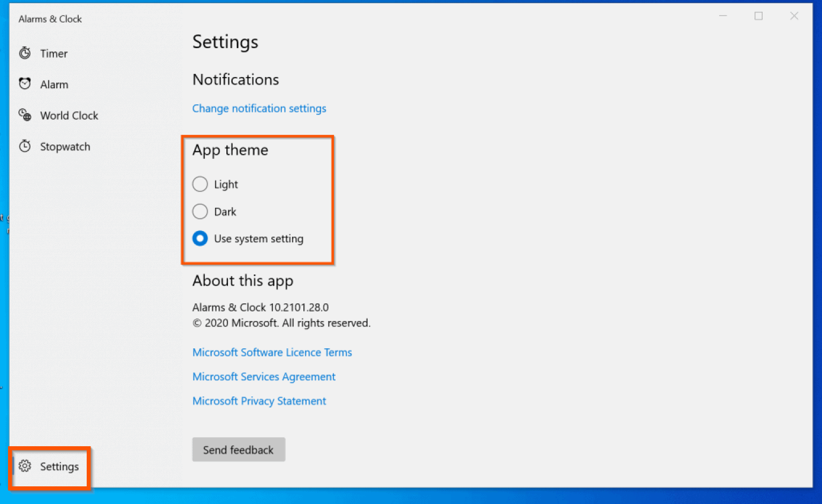The height and width of the screenshot is (504, 822).
Task: Click the World Clock globe icon
Action: [x=25, y=115]
